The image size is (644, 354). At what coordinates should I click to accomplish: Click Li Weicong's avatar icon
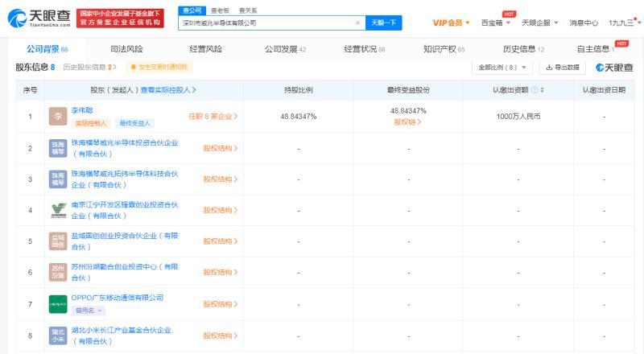pos(57,117)
